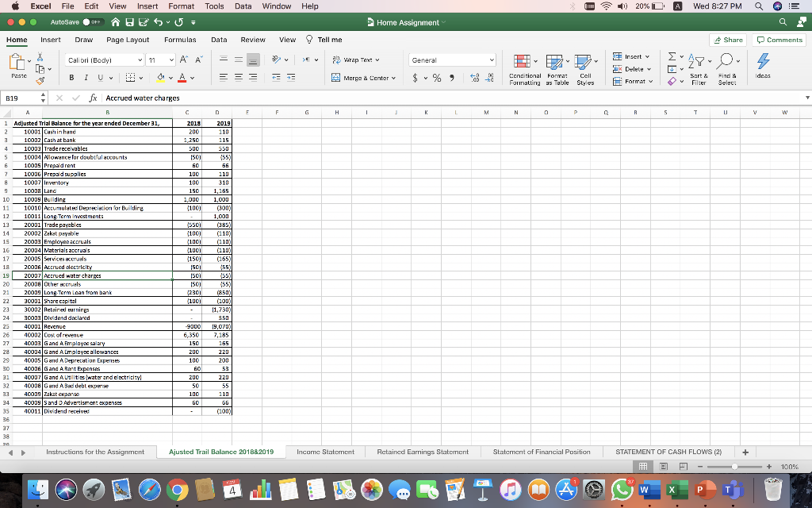Image resolution: width=812 pixels, height=508 pixels.
Task: Switch to the Income Statement sheet tab
Action: tap(325, 451)
